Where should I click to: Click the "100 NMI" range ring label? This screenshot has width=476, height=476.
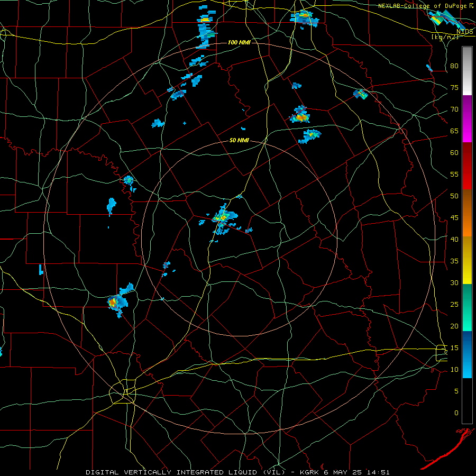coord(239,42)
